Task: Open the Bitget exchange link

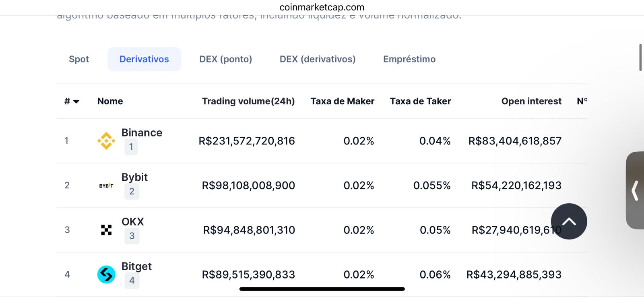Action: tap(136, 266)
